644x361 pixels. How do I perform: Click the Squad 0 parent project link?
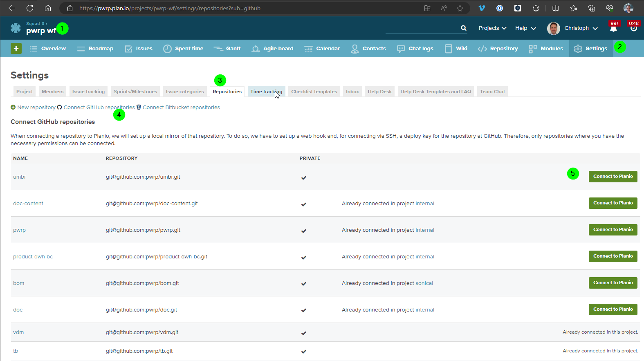point(35,24)
